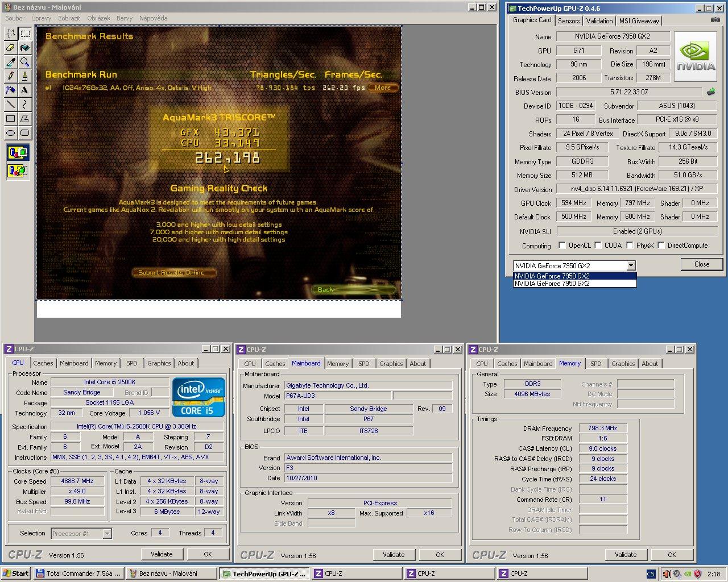The width and height of the screenshot is (728, 582).
Task: Click the BIOS Version field in GPU-Z
Action: 629,92
